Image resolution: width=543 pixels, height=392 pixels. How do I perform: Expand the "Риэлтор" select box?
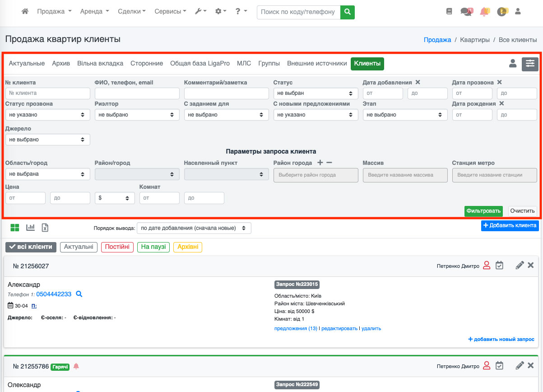(137, 115)
